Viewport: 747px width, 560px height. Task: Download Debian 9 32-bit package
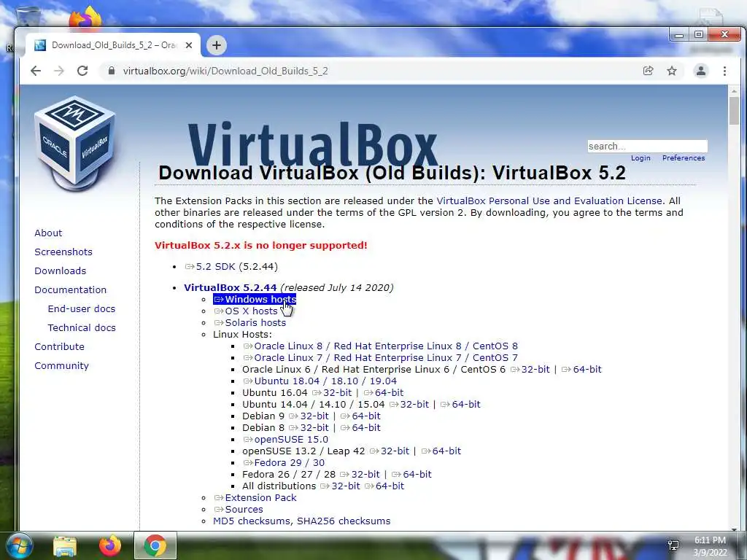tap(309, 416)
